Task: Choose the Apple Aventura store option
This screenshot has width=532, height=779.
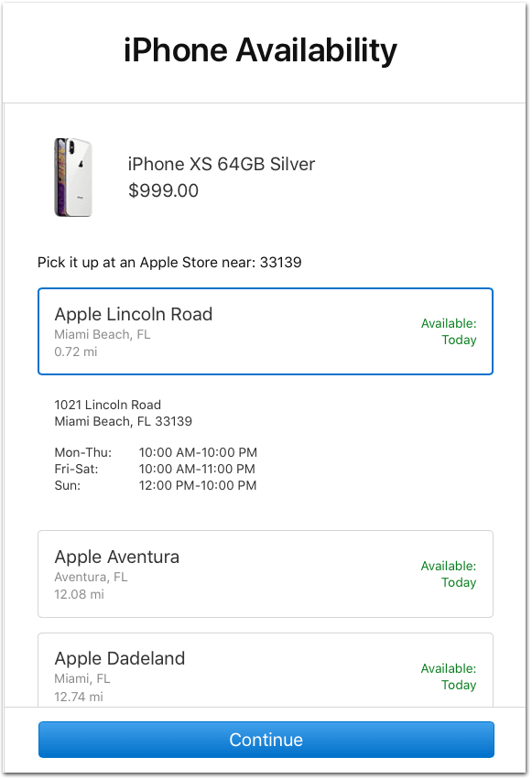Action: coord(266,574)
